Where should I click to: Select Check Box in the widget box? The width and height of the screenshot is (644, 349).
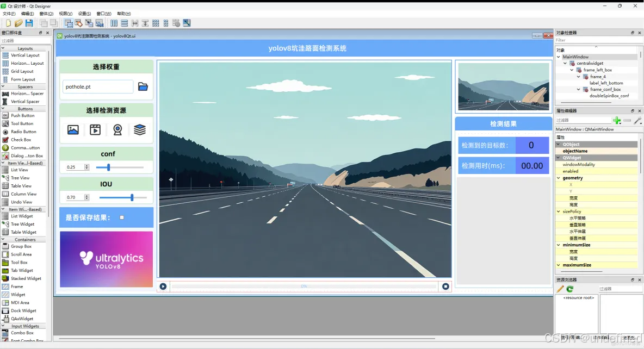point(21,140)
